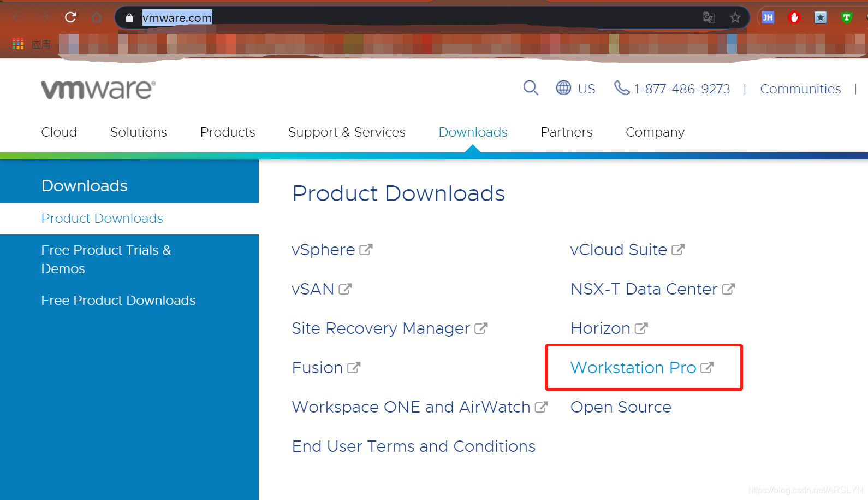The height and width of the screenshot is (500, 868).
Task: Open the Horizon download link
Action: pyautogui.click(x=601, y=328)
